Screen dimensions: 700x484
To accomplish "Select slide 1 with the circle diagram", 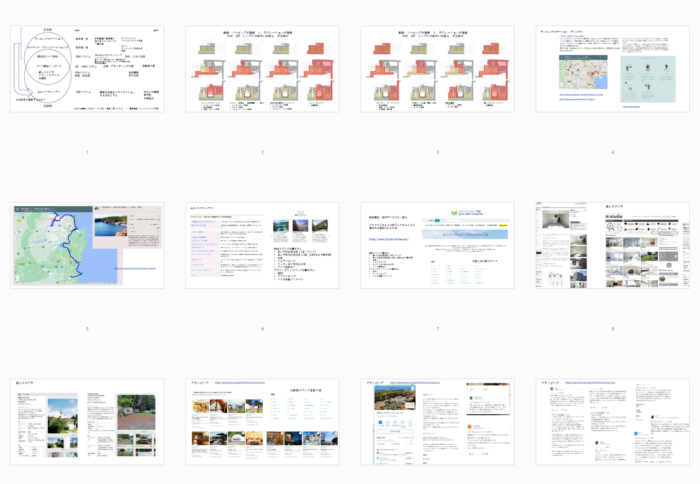I will point(87,68).
